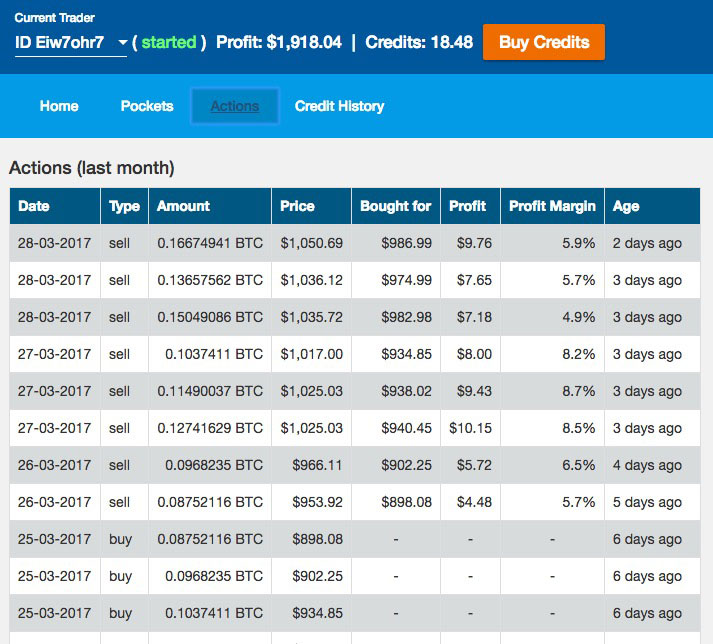The width and height of the screenshot is (713, 644).
Task: Click the Price column header
Action: coord(311,206)
